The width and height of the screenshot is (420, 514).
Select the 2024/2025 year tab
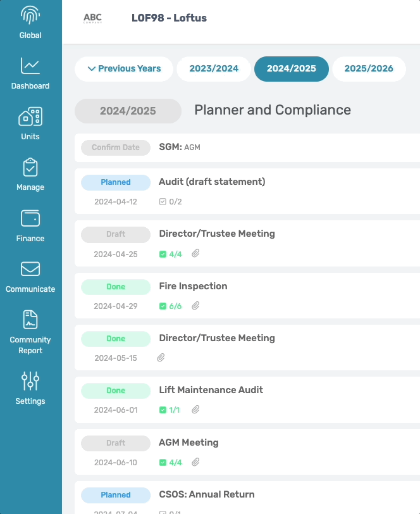(x=291, y=69)
